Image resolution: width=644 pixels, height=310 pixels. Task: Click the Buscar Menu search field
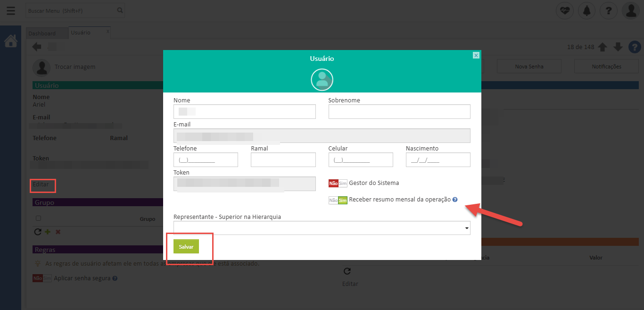pyautogui.click(x=71, y=10)
